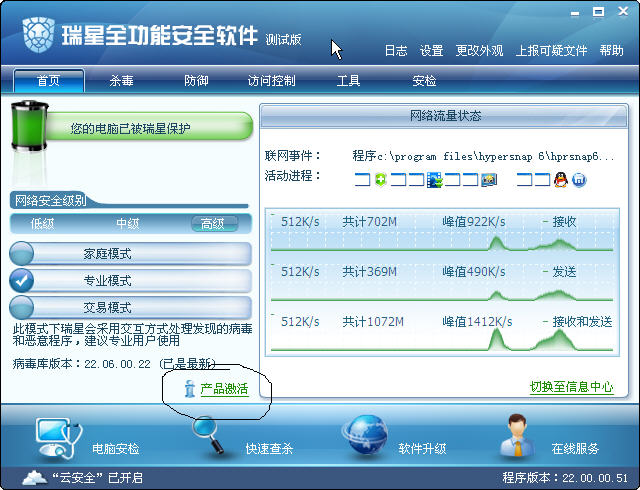Maximize the Rising window
640x490 pixels.
599,12
